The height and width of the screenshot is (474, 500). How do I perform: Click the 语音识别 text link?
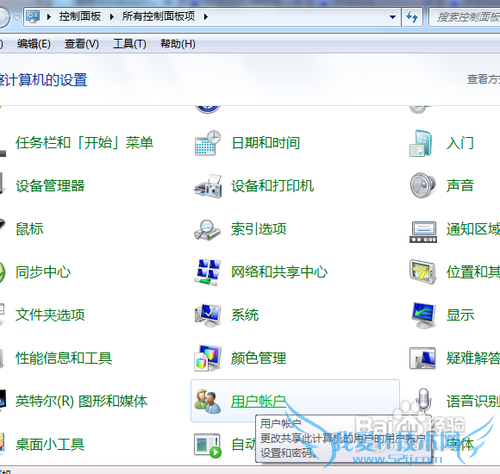473,401
